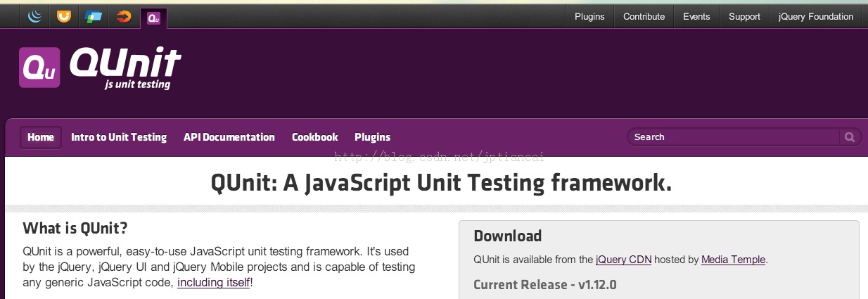Open Plugins in top bar
This screenshot has width=868, height=299.
coord(589,17)
